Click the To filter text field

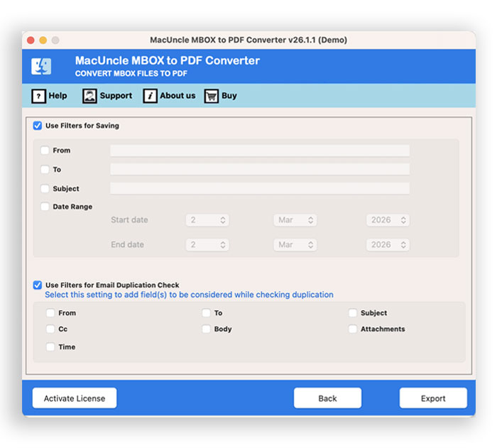[x=260, y=169]
